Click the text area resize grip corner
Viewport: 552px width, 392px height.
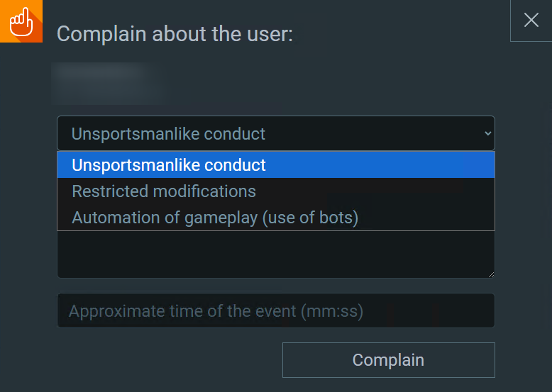(492, 274)
